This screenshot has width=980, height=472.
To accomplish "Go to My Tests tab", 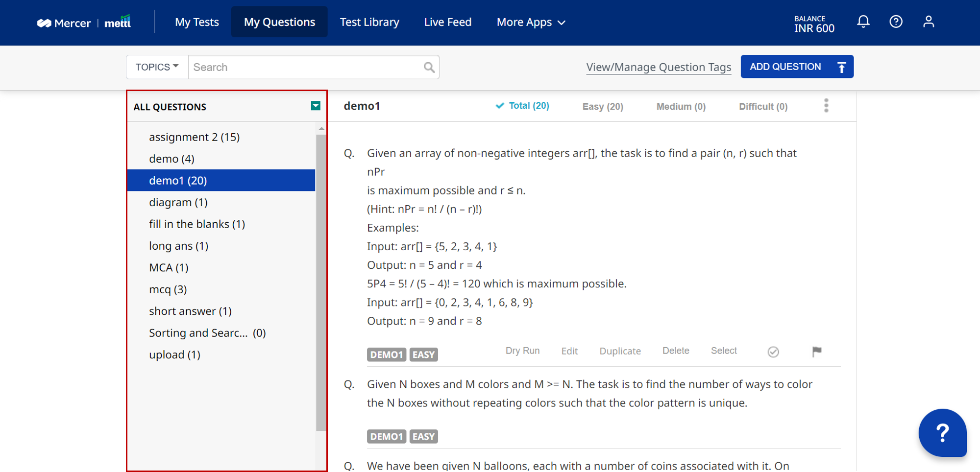I will [x=197, y=22].
